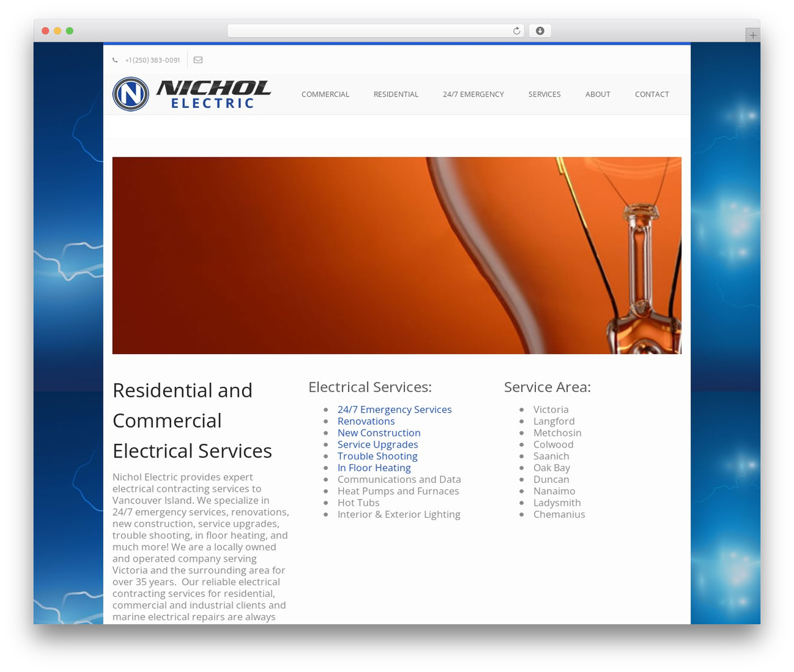794x672 pixels.
Task: Go to the 24/7 Emergency page
Action: click(473, 94)
